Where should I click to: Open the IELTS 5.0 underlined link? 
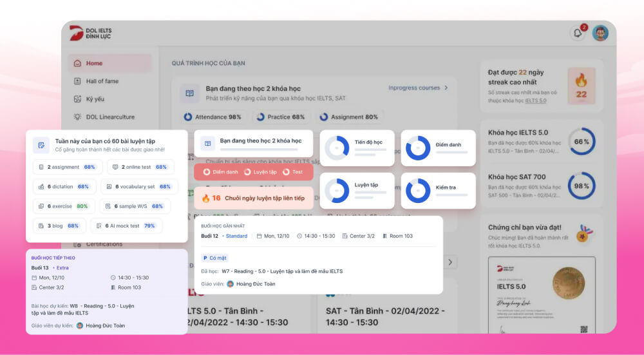pyautogui.click(x=536, y=101)
